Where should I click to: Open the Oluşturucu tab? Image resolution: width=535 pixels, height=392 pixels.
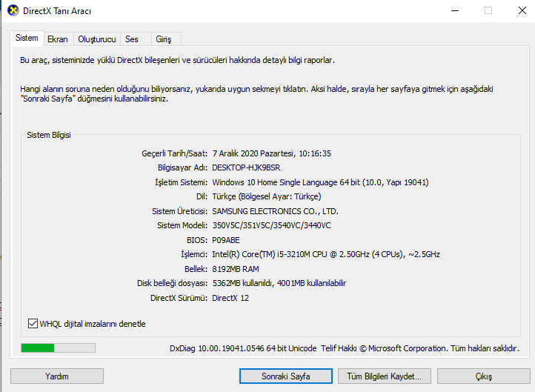[x=97, y=39]
